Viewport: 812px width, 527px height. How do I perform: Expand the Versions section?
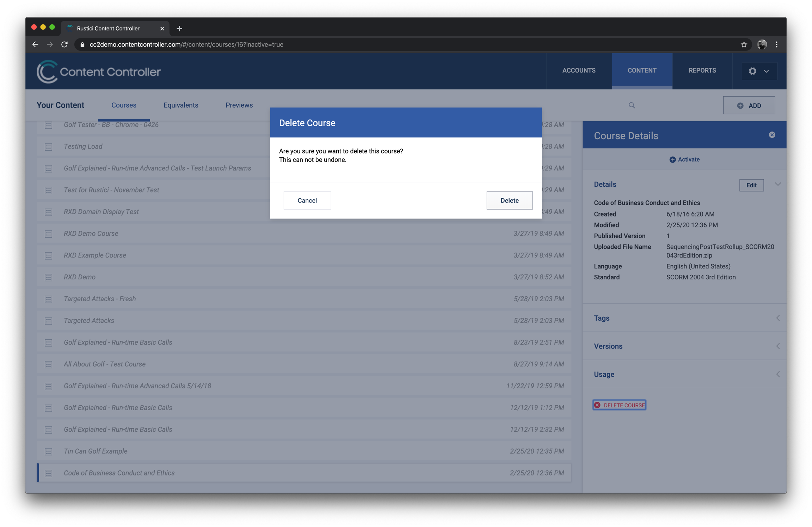tap(778, 346)
